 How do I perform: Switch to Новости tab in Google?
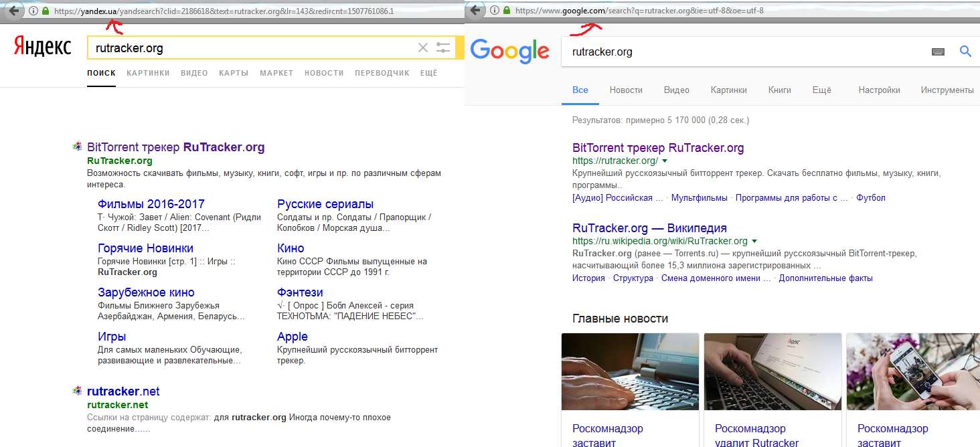pyautogui.click(x=626, y=90)
